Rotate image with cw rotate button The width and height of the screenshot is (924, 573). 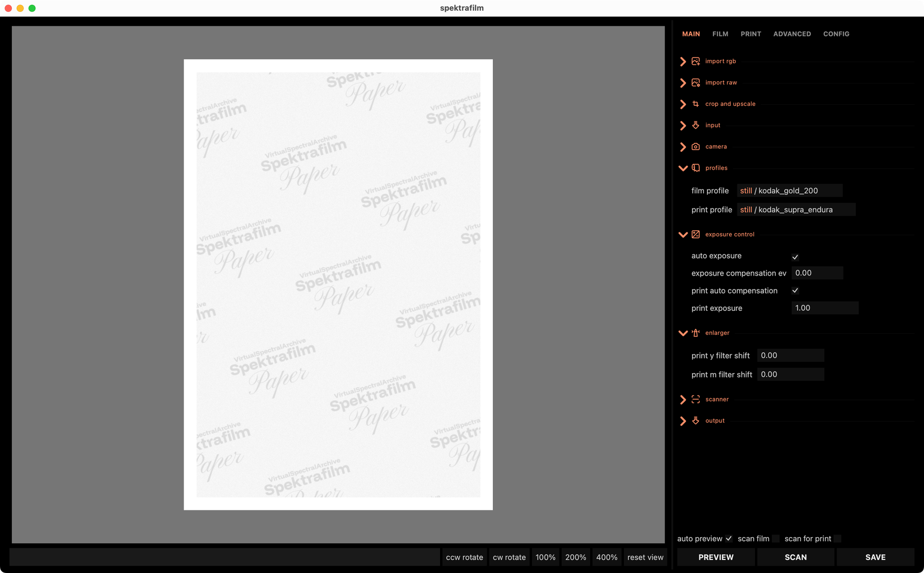coord(509,557)
